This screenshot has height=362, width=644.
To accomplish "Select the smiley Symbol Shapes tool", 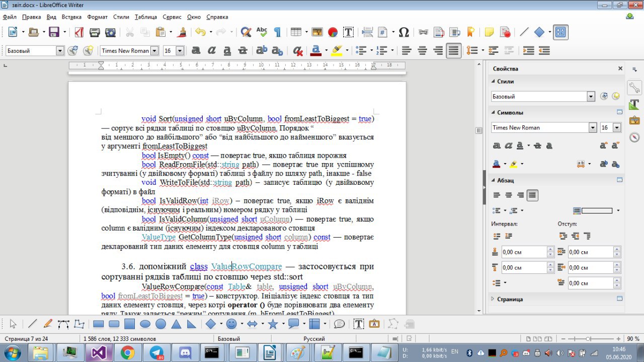I will [x=231, y=324].
